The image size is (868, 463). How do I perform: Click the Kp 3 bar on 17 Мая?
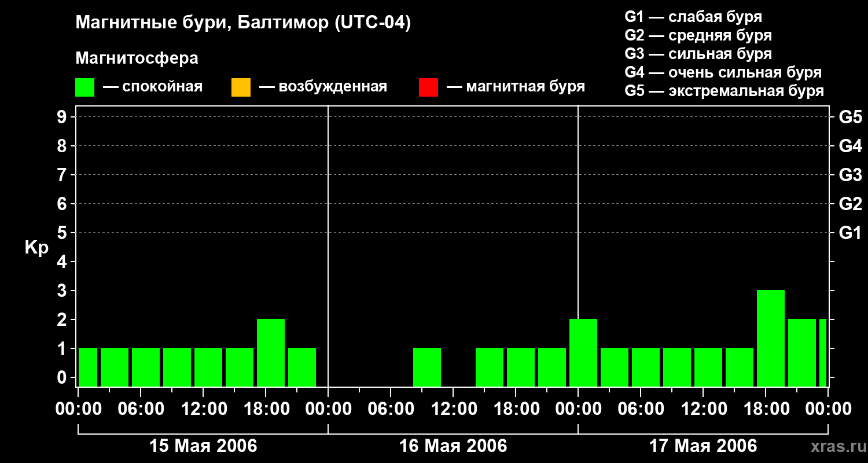tap(771, 338)
